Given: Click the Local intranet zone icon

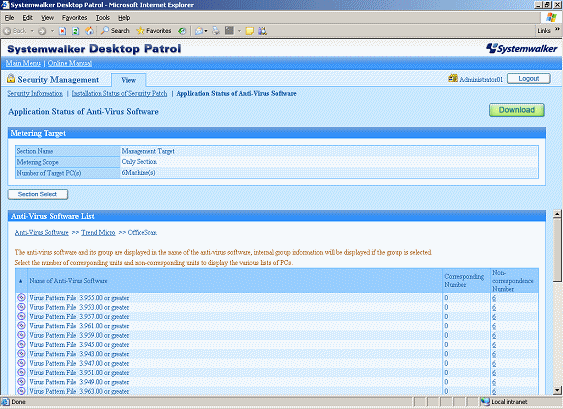Looking at the screenshot, I should 485,402.
